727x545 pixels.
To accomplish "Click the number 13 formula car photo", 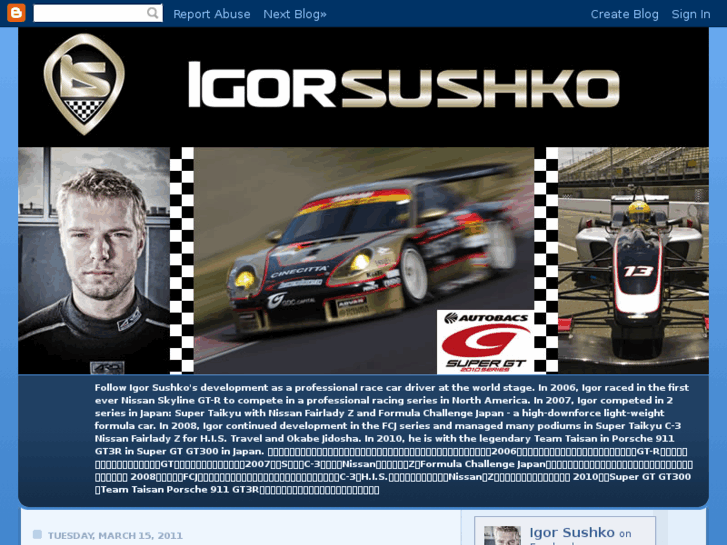I will point(633,260).
